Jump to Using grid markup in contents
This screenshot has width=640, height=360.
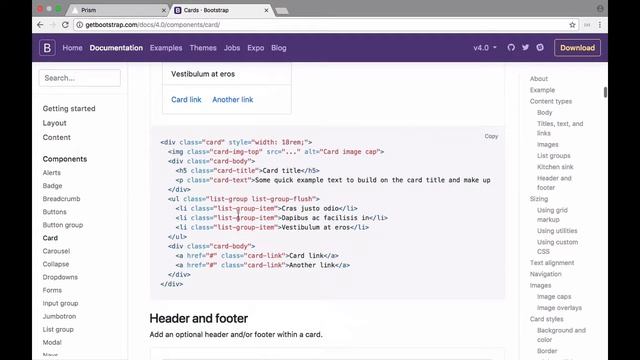click(552, 215)
